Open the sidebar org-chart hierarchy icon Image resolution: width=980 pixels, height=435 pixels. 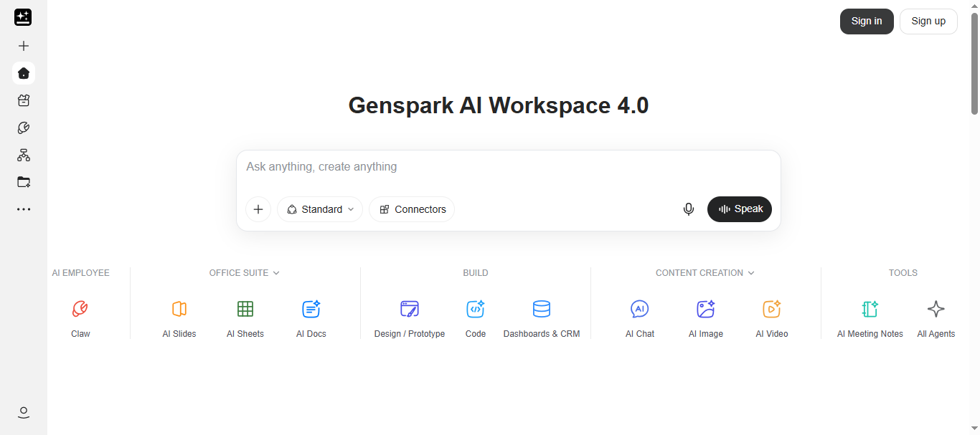(24, 155)
